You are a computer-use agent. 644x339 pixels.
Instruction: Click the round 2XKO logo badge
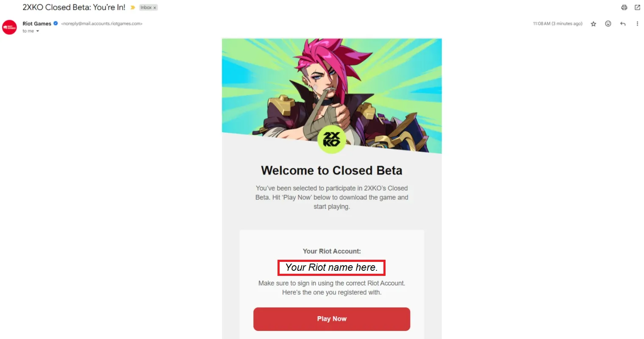tap(331, 139)
